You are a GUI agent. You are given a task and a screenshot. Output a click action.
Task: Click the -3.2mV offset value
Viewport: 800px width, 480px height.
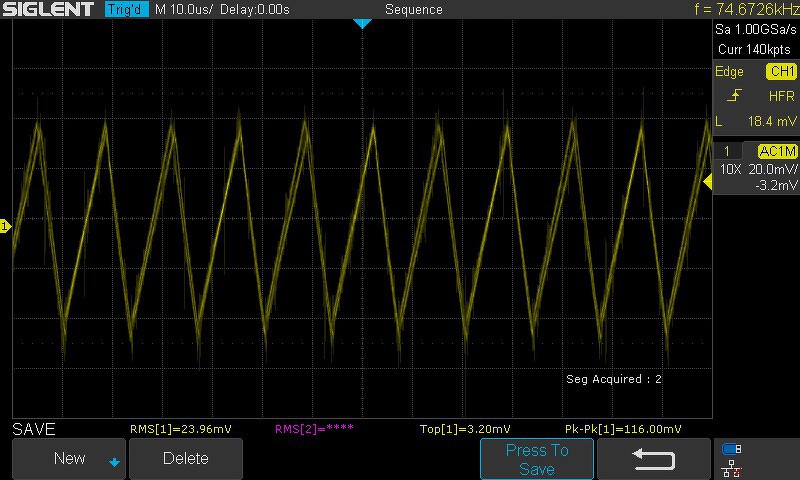(776, 185)
